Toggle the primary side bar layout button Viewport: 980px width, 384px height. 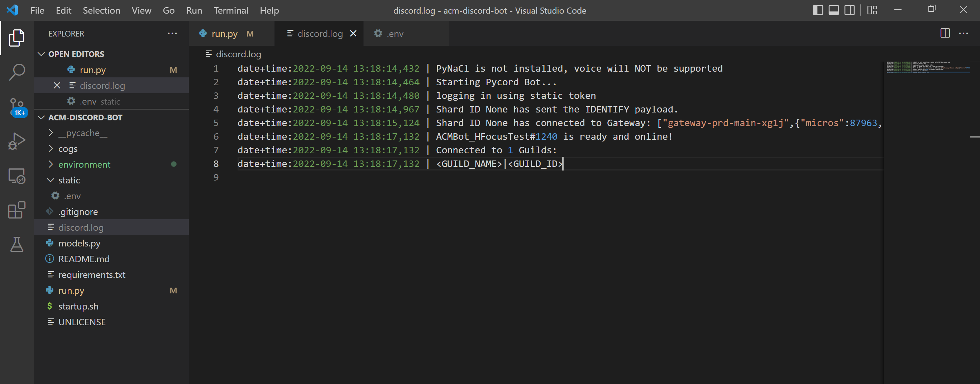818,10
